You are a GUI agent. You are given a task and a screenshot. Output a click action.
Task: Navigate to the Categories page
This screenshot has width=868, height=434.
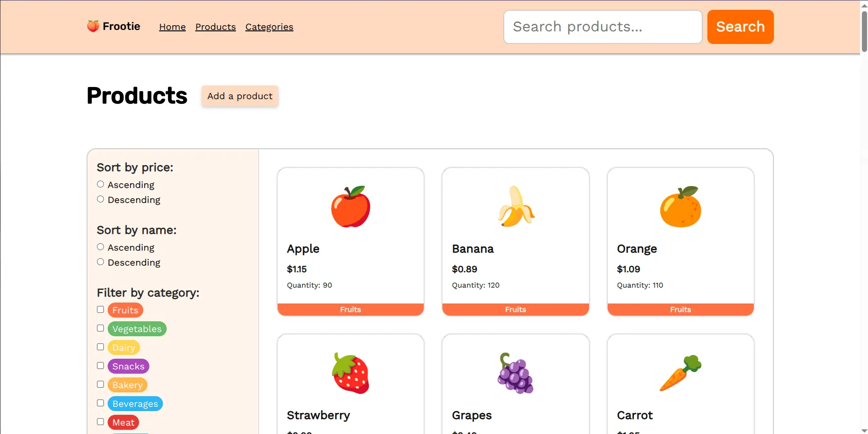pyautogui.click(x=269, y=27)
